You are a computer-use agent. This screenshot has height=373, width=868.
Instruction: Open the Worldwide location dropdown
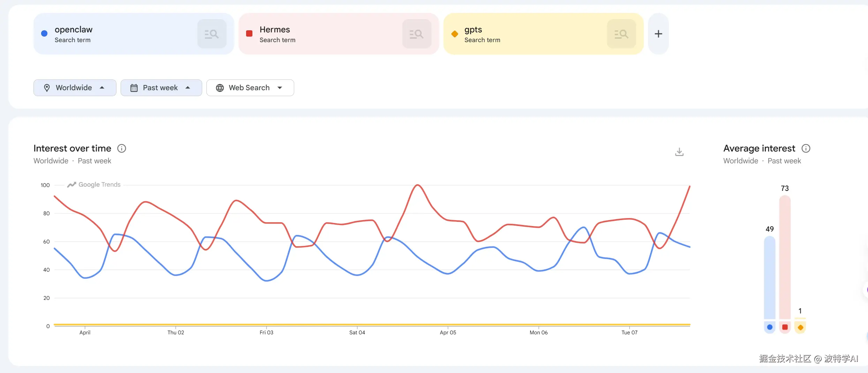(x=75, y=88)
